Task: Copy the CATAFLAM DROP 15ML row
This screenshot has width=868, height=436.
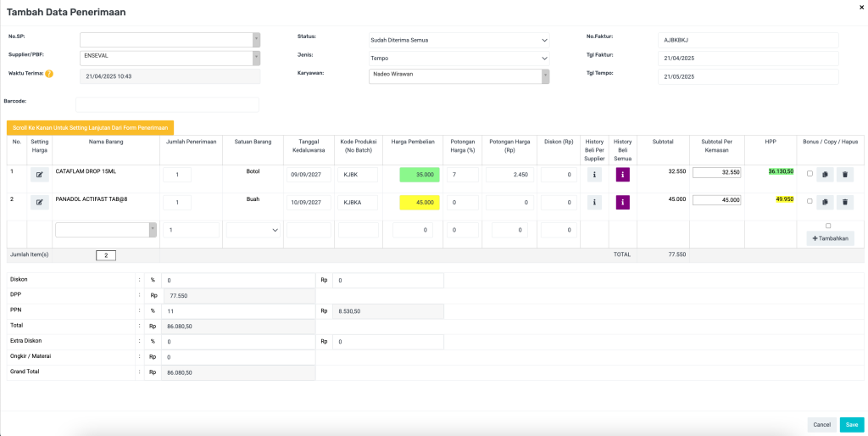Action: point(824,175)
